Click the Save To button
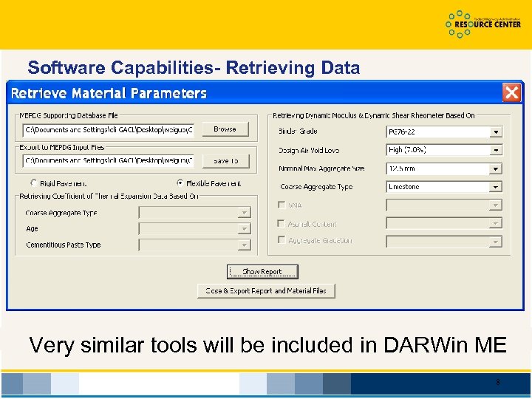The height and width of the screenshot is (399, 532). (x=225, y=161)
